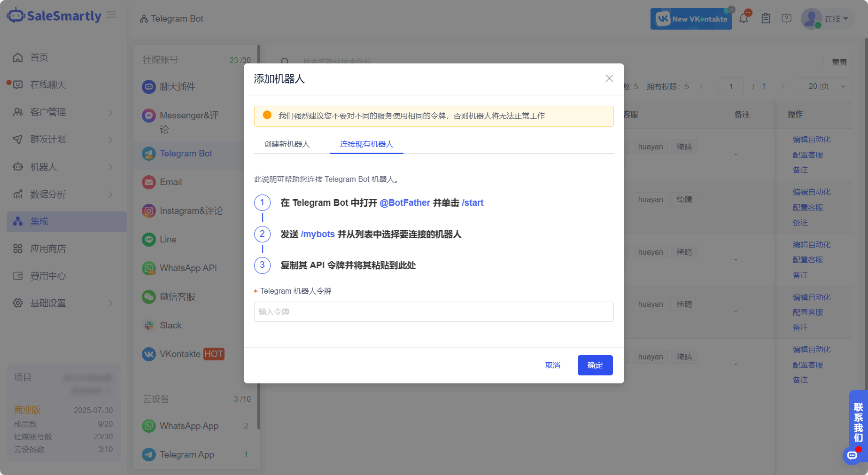Open the 20/页 page size dropdown
This screenshot has height=475, width=868.
[824, 86]
